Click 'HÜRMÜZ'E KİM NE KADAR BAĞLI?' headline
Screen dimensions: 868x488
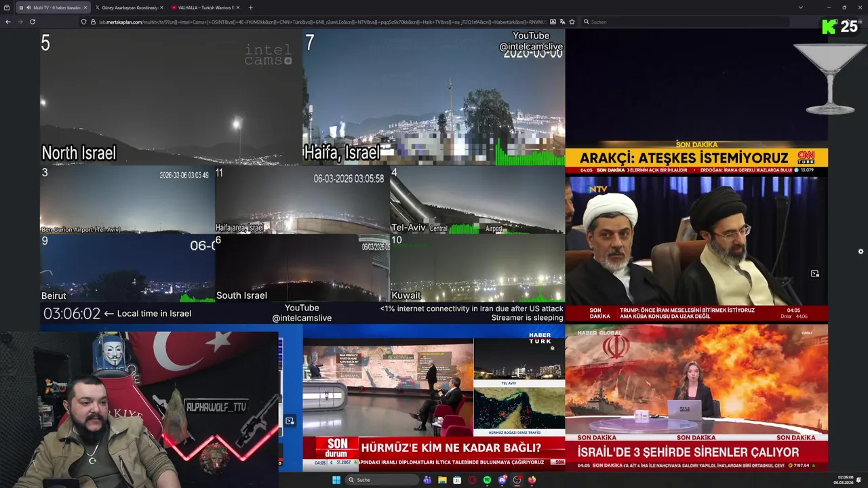coord(451,448)
